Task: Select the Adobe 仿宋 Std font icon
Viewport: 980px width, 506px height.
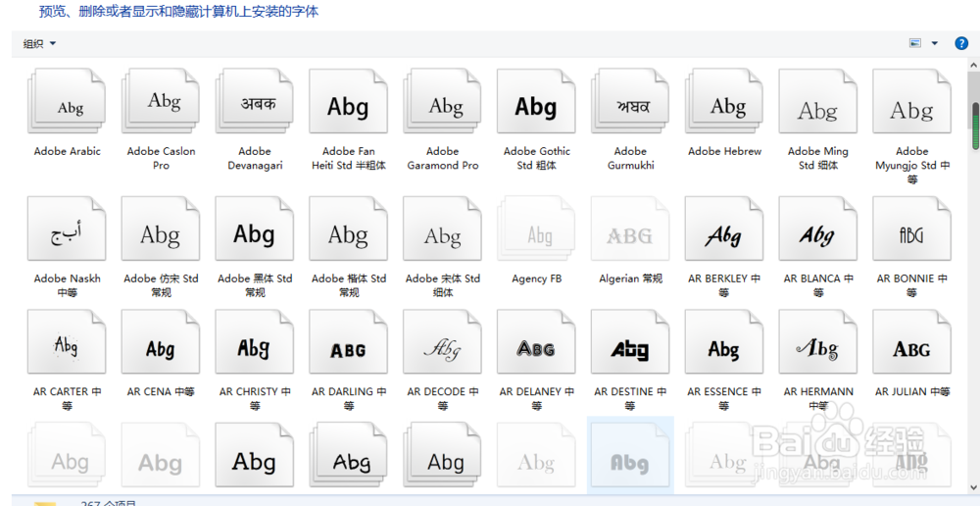Action: pos(161,228)
